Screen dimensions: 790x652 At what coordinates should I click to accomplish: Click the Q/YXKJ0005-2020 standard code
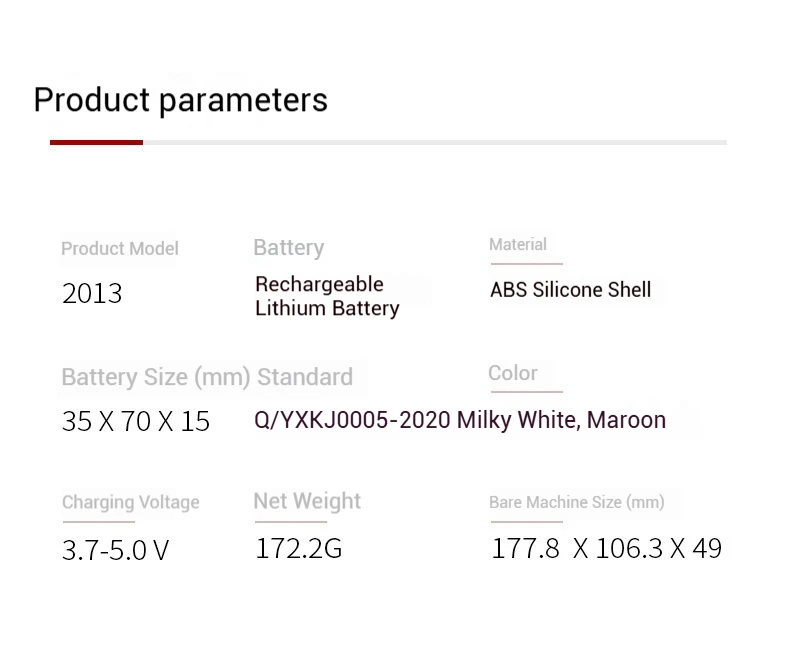(352, 420)
